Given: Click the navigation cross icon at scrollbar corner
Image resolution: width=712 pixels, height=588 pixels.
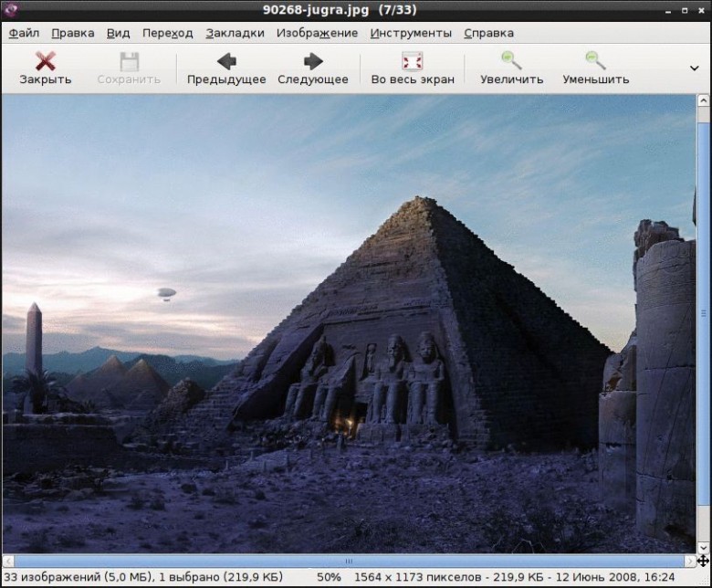Looking at the screenshot, I should 704,562.
